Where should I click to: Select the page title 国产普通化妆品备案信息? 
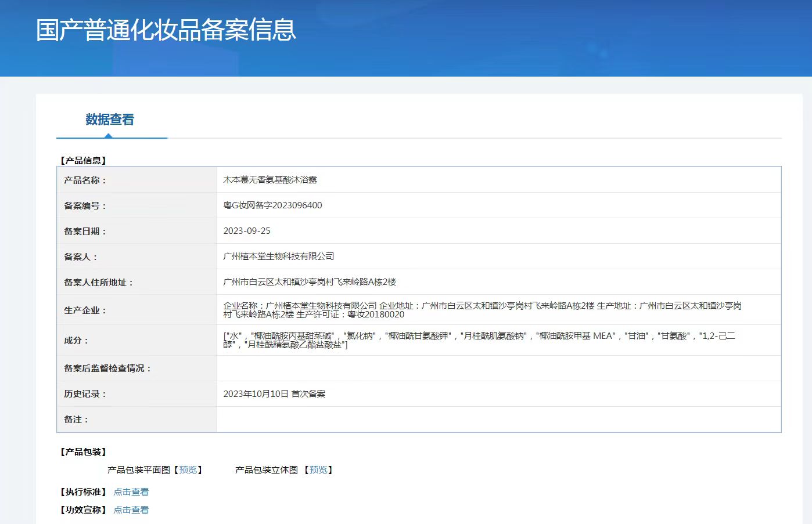click(x=166, y=30)
